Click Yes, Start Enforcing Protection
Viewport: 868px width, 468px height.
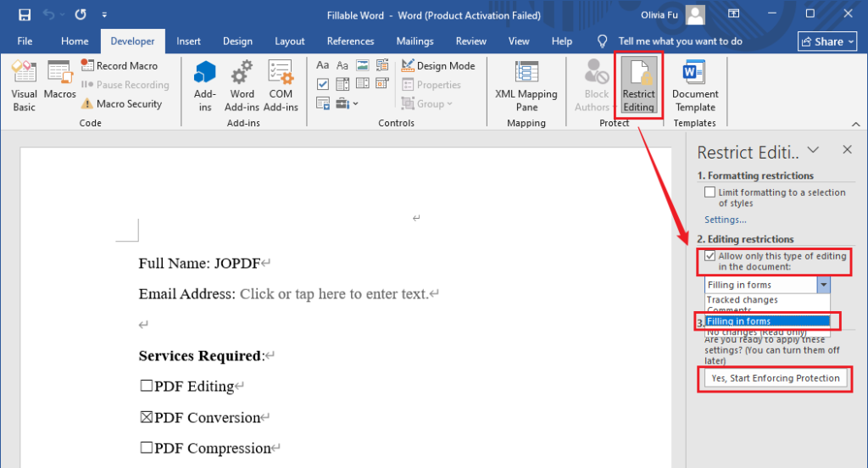(x=775, y=378)
